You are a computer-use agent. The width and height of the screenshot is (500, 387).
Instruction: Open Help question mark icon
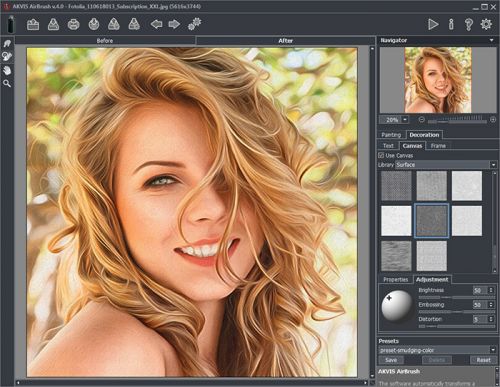469,24
